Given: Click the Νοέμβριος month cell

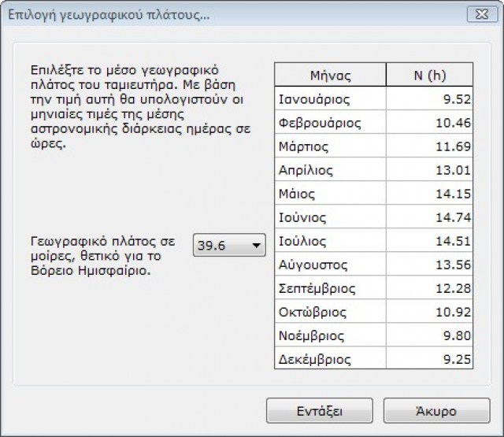Looking at the screenshot, I should (x=330, y=335).
